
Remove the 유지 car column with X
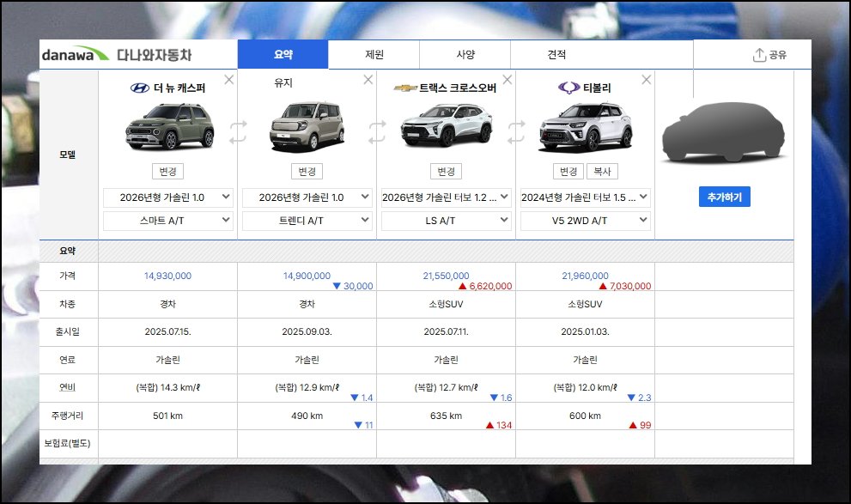[368, 80]
